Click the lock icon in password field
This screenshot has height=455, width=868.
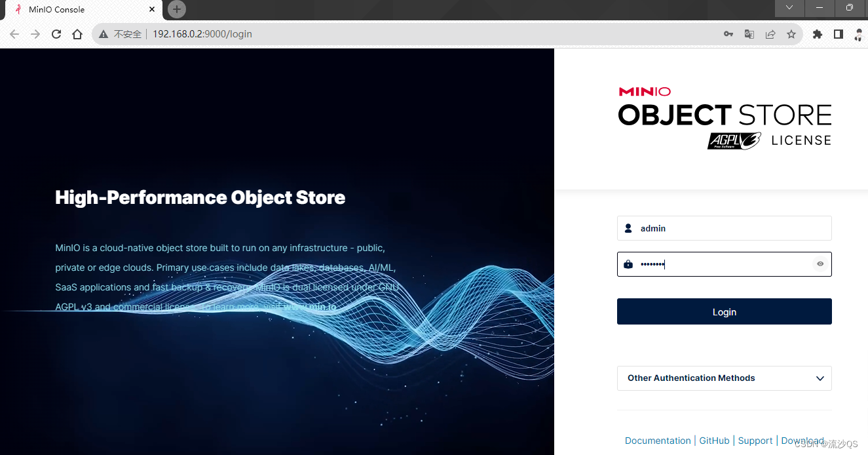click(628, 264)
